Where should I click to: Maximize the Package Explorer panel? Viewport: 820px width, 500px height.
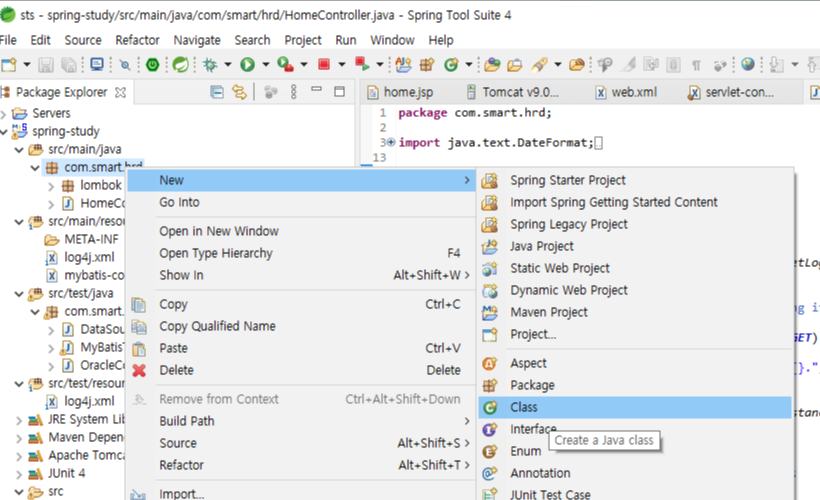(339, 92)
